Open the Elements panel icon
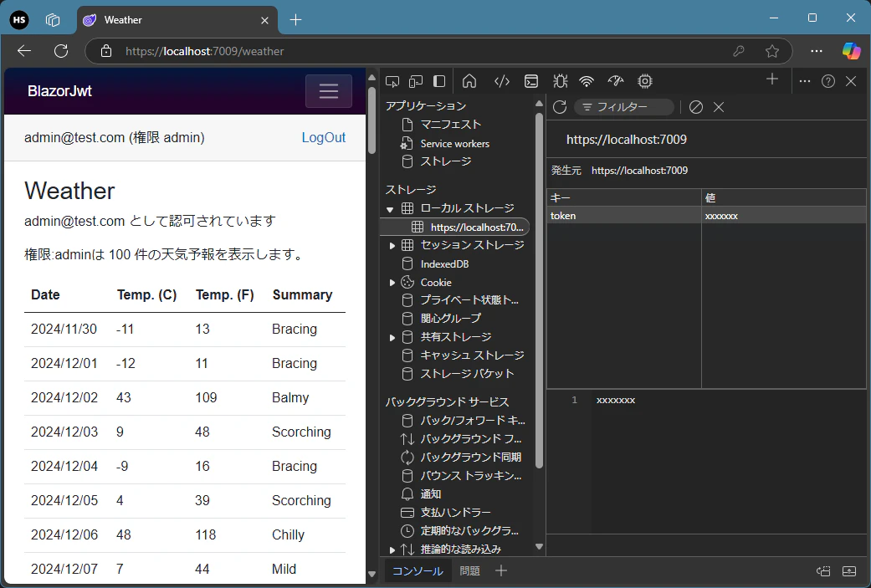 (x=502, y=82)
